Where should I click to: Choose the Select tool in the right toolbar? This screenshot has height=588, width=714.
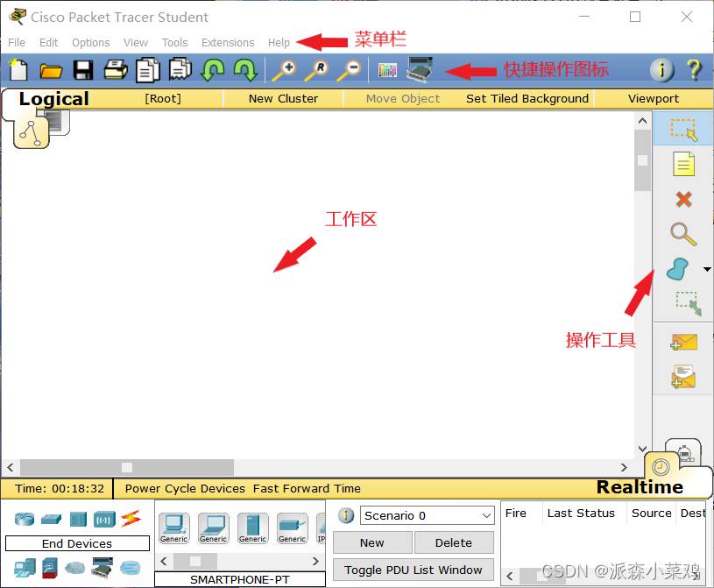coord(683,130)
